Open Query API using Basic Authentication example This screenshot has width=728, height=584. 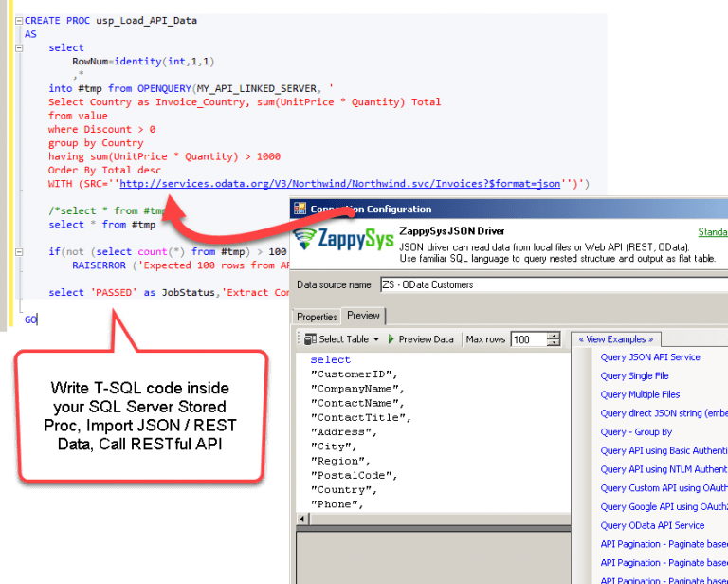[x=664, y=450]
